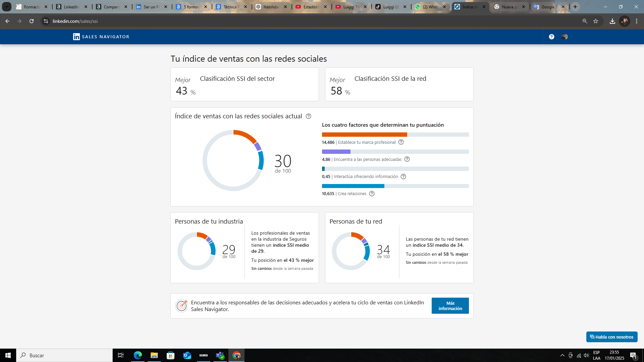Image resolution: width=644 pixels, height=362 pixels.
Task: Click help icon next to Establece tu marca
Action: 401,142
